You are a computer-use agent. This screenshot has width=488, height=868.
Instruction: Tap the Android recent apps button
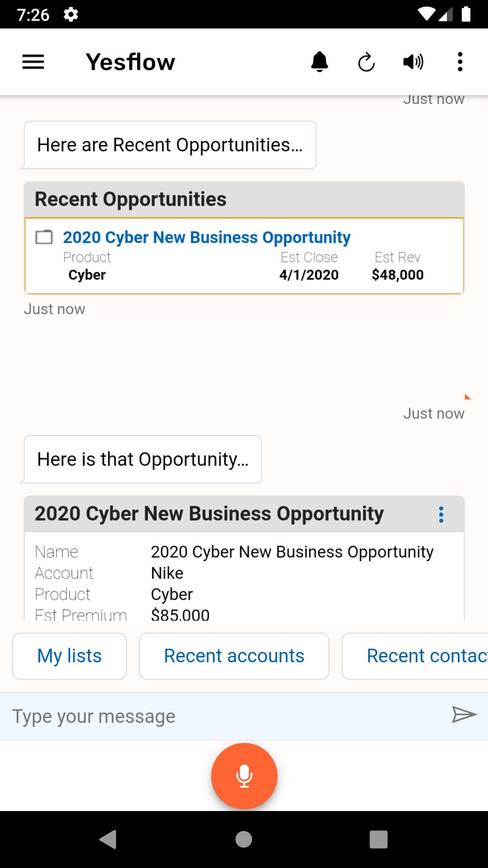[379, 839]
